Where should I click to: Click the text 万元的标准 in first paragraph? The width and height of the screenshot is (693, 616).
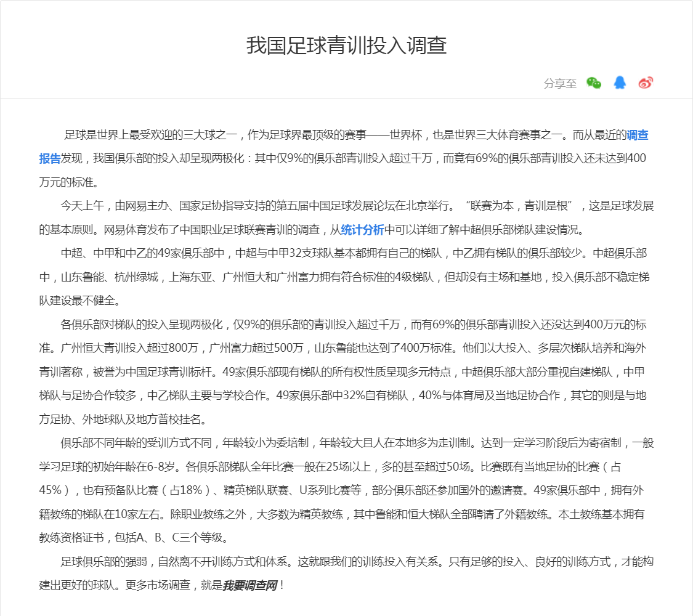click(66, 182)
